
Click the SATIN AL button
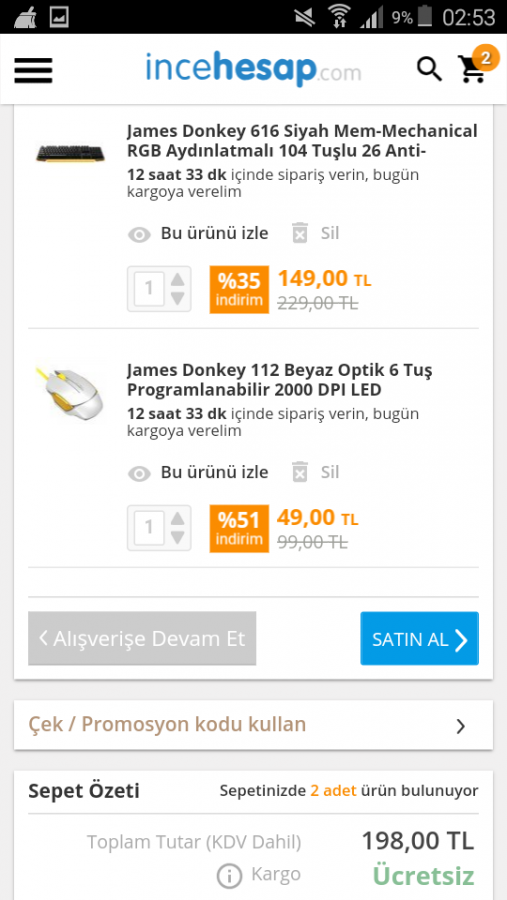[419, 638]
